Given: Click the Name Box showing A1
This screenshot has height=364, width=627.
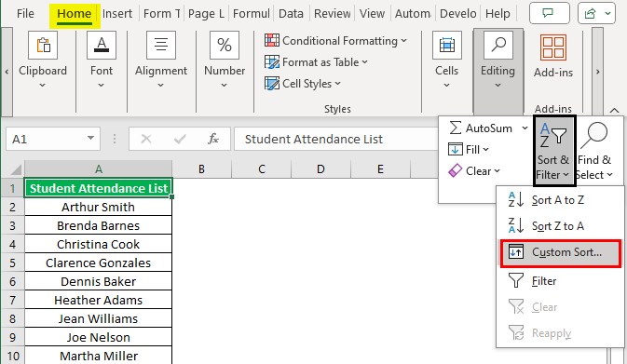Looking at the screenshot, I should click(53, 139).
